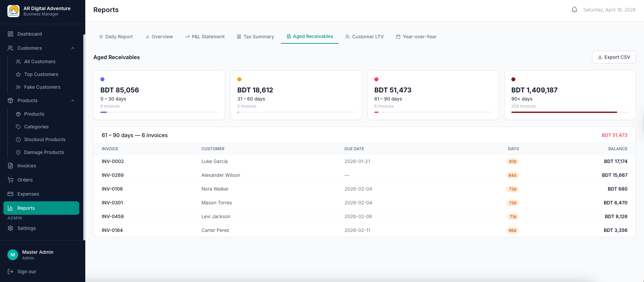Collapse the Products sidebar section chevron
Screen dimensions: 644x282
(x=73, y=100)
